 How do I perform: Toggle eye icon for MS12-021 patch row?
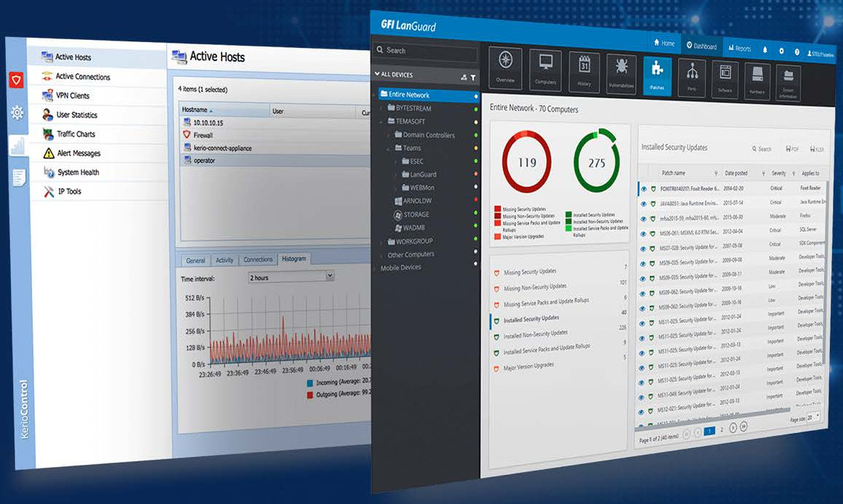coord(640,412)
